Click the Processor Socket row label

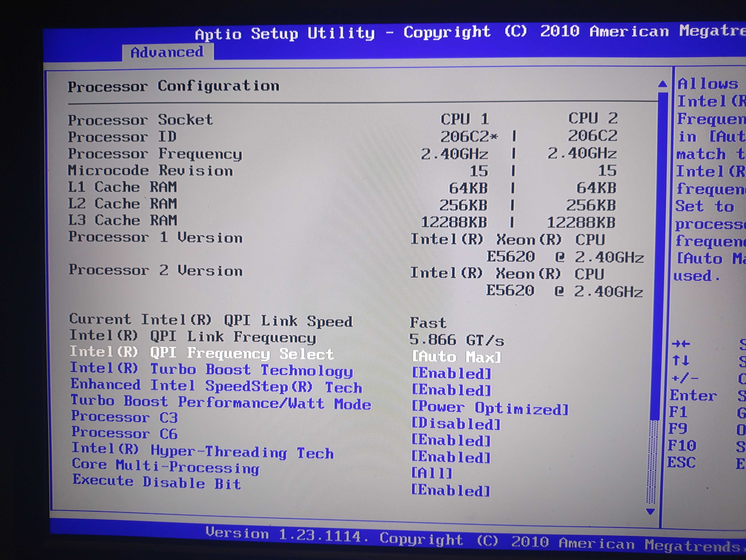coord(140,120)
